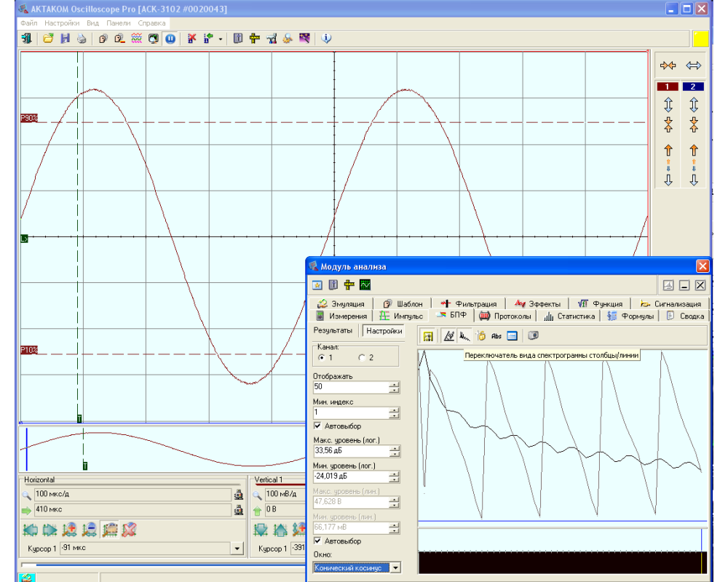Click the yellow color square top-right
Viewport: 728px width, 582px height.
click(700, 39)
